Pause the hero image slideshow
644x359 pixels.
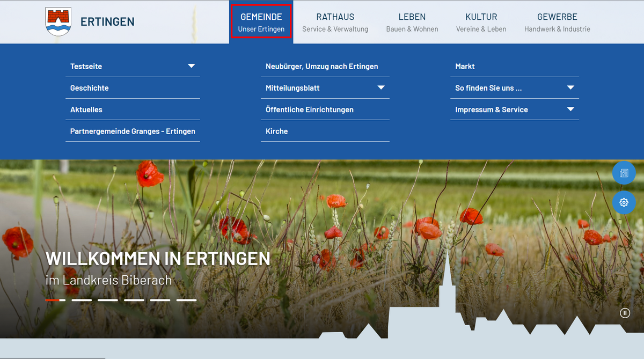[625, 313]
